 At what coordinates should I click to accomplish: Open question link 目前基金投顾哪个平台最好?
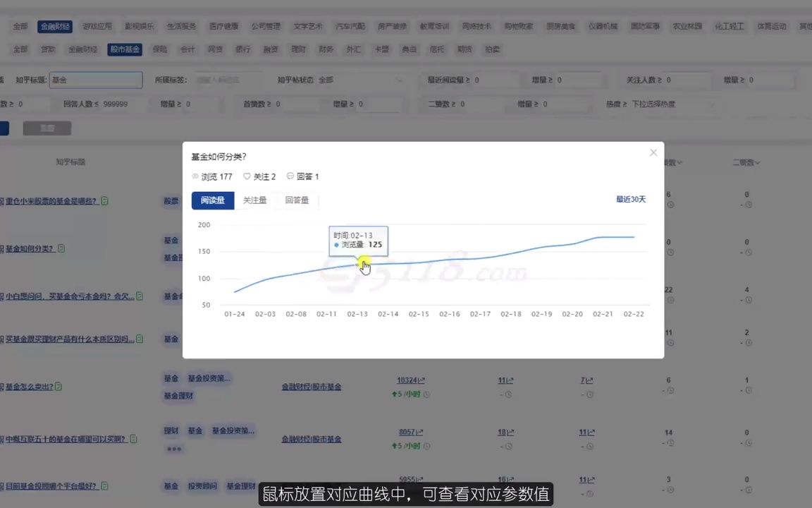tap(51, 486)
